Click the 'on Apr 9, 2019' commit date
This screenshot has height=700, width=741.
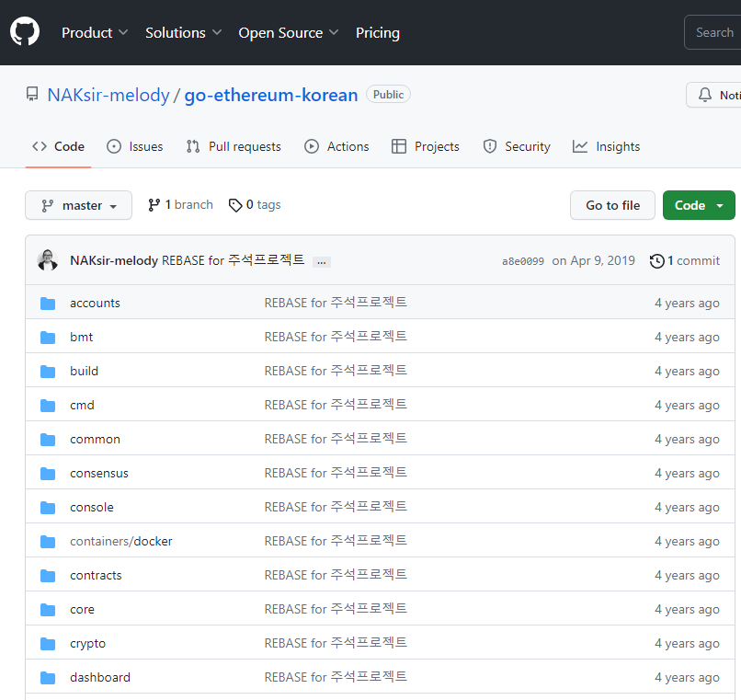click(594, 260)
